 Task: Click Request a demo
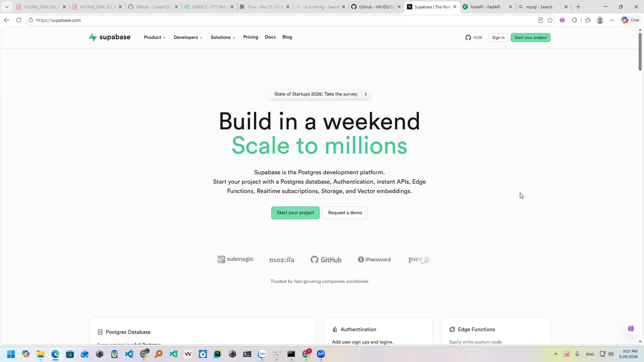click(345, 213)
